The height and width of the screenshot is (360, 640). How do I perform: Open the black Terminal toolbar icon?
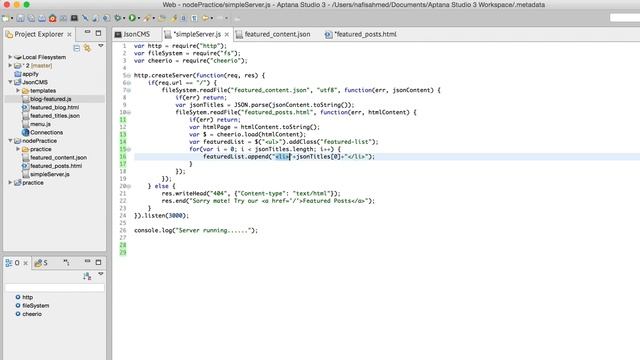[74, 18]
